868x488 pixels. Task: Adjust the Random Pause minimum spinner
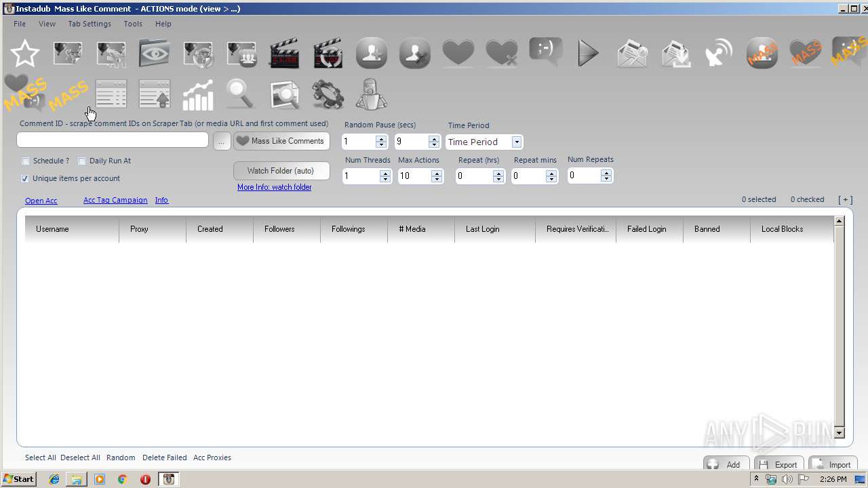380,142
